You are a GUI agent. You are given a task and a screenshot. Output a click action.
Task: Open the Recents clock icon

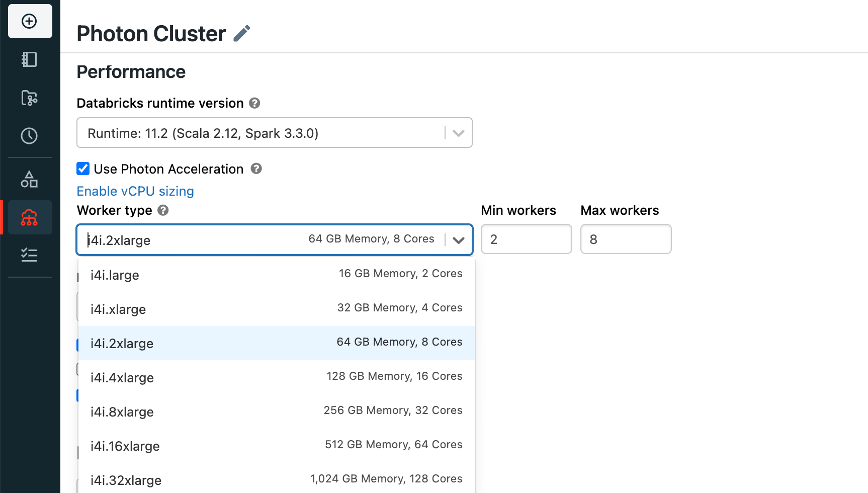(x=29, y=136)
